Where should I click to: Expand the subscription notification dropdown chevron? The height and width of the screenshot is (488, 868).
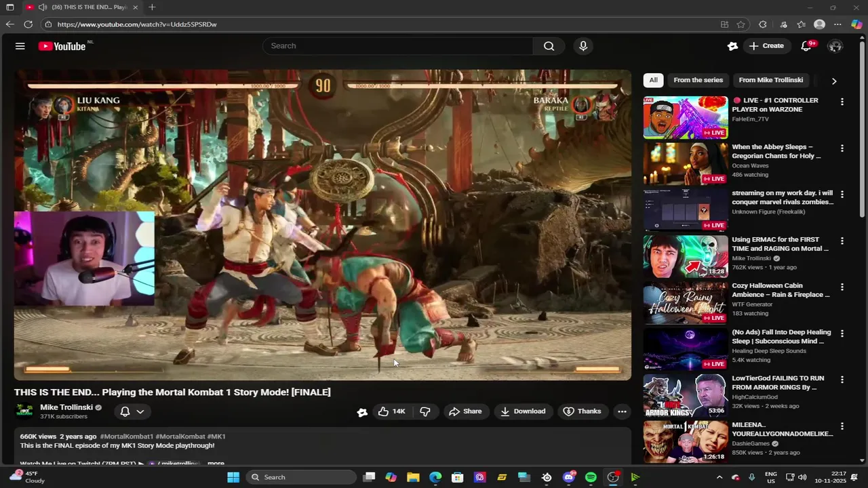pyautogui.click(x=140, y=411)
